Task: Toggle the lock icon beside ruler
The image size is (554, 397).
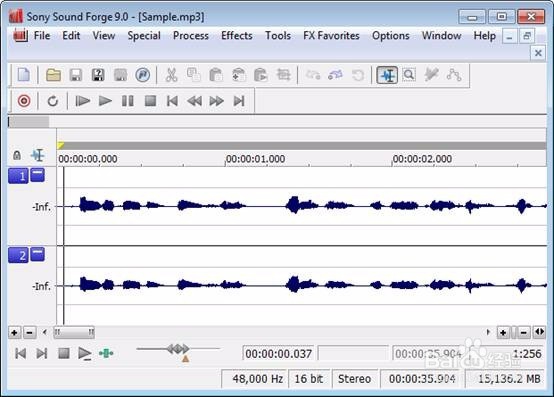Action: [17, 155]
